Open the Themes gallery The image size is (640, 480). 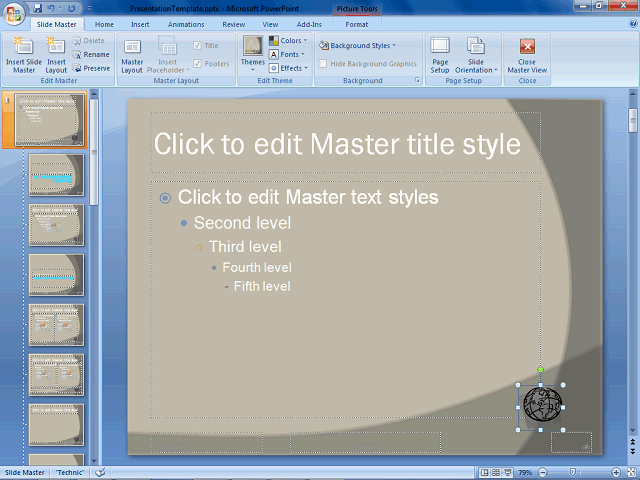tap(253, 54)
